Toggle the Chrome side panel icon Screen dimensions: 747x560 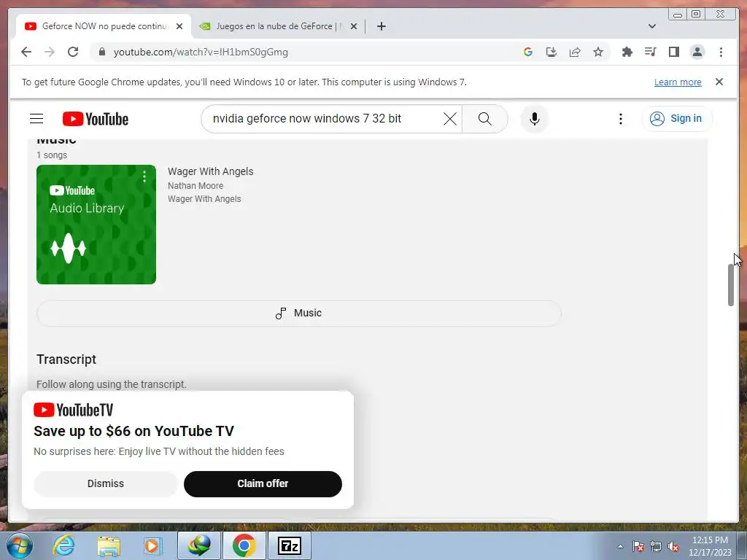[x=673, y=52]
